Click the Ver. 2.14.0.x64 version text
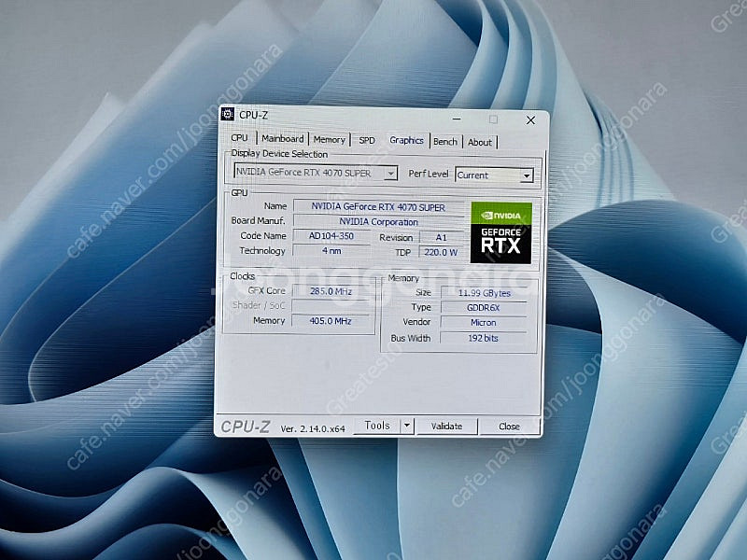747x560 pixels. (x=313, y=428)
